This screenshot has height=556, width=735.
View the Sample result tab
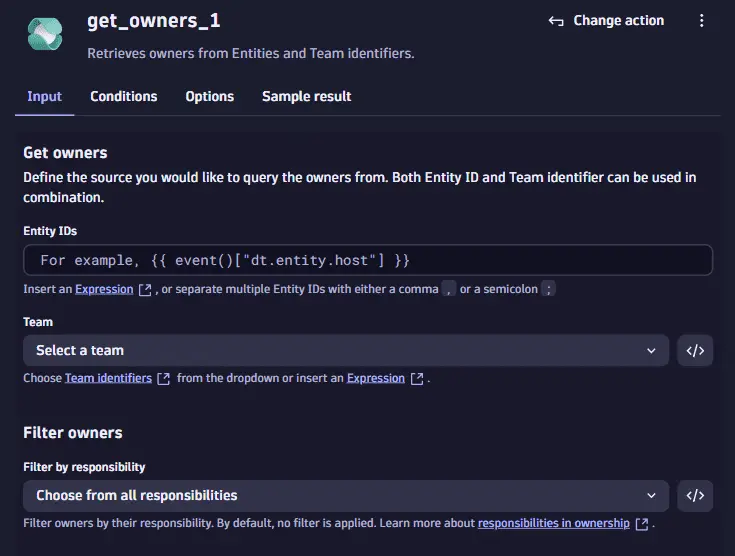(306, 97)
